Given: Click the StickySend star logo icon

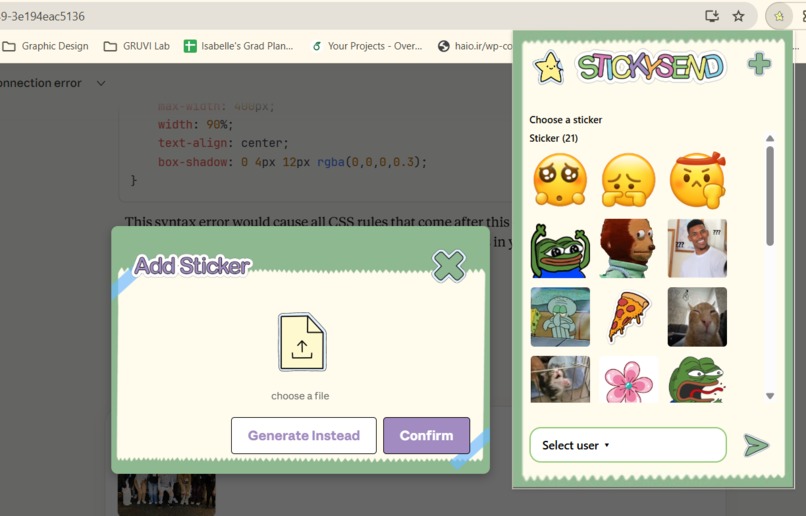Looking at the screenshot, I should (x=549, y=67).
